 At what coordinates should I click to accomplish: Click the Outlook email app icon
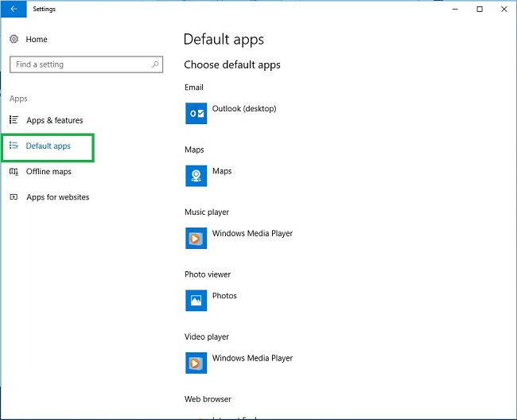coord(196,113)
